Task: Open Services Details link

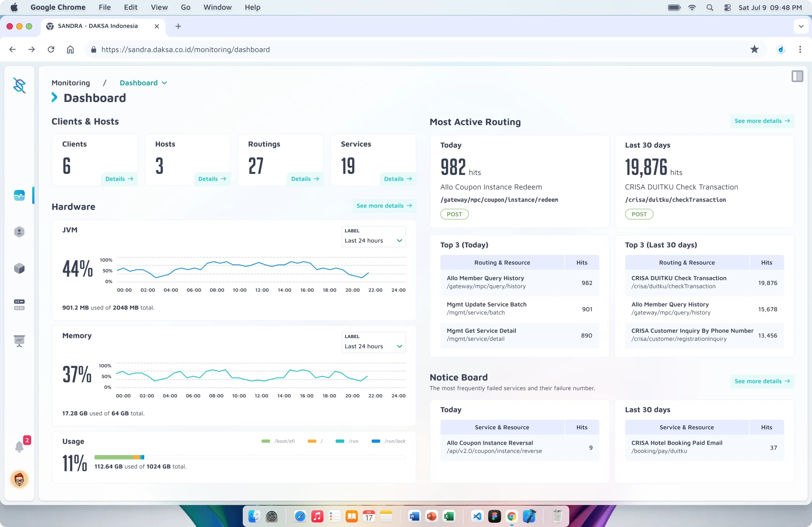Action: click(398, 179)
